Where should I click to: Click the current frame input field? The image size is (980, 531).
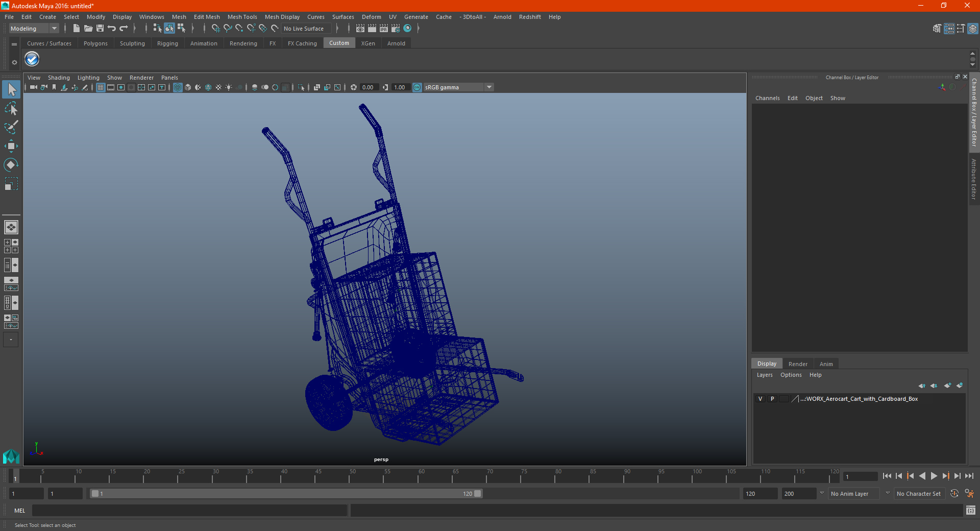pyautogui.click(x=861, y=476)
